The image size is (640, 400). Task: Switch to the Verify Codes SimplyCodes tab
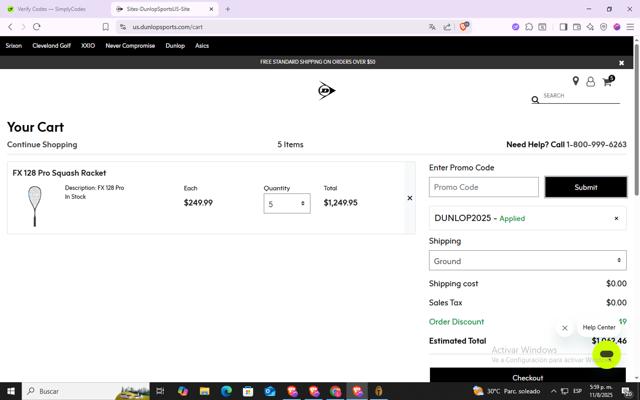[52, 9]
